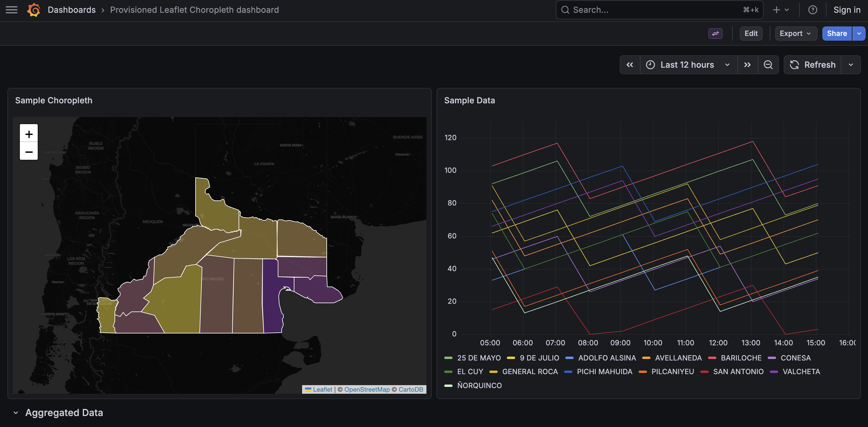Shift time range forward
The height and width of the screenshot is (427, 868).
click(747, 65)
